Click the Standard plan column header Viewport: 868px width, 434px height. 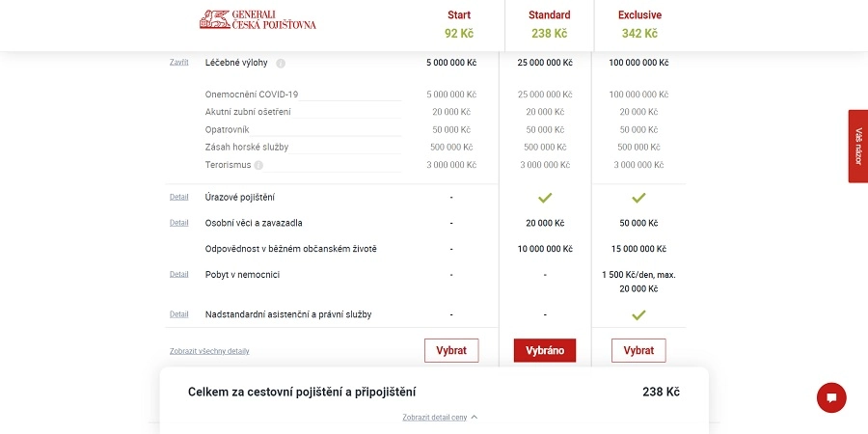(549, 24)
